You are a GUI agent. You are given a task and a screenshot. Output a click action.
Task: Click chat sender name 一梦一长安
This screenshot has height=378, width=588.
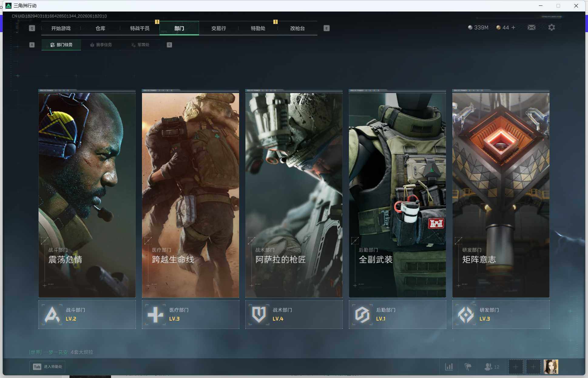[x=56, y=352]
